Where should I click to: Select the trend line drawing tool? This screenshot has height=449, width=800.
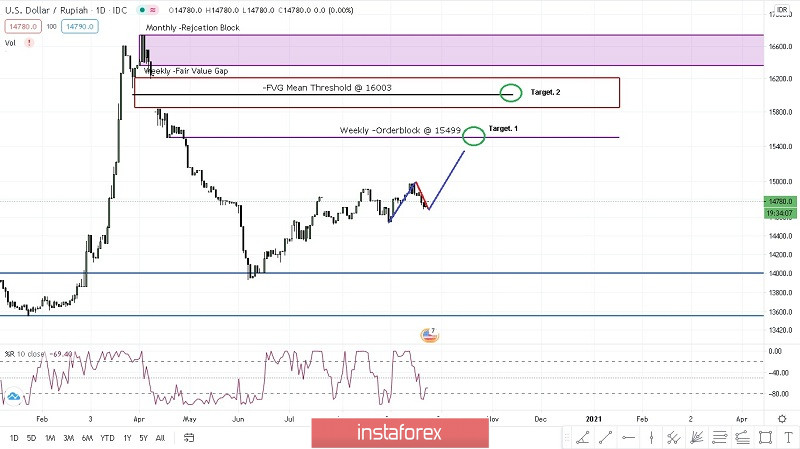click(x=606, y=437)
